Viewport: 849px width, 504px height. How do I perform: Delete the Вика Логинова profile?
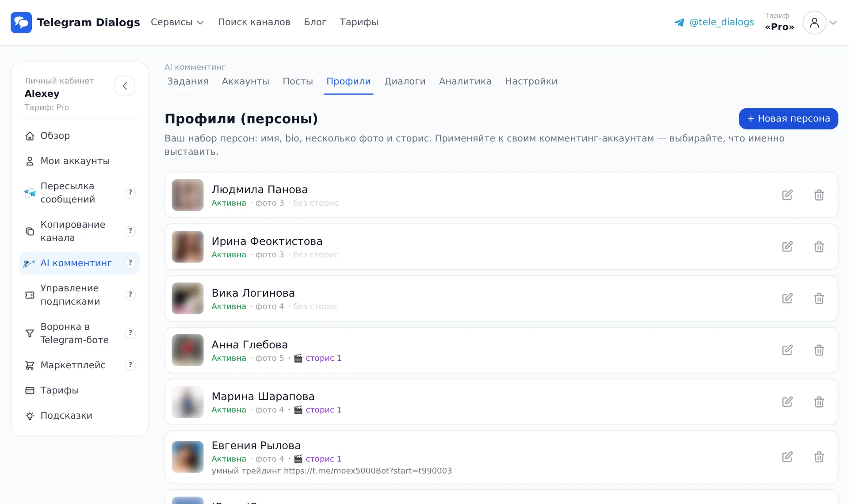[819, 298]
